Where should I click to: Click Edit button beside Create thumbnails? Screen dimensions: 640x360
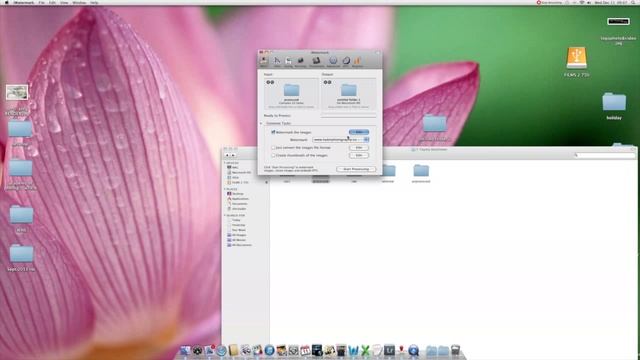coord(359,155)
